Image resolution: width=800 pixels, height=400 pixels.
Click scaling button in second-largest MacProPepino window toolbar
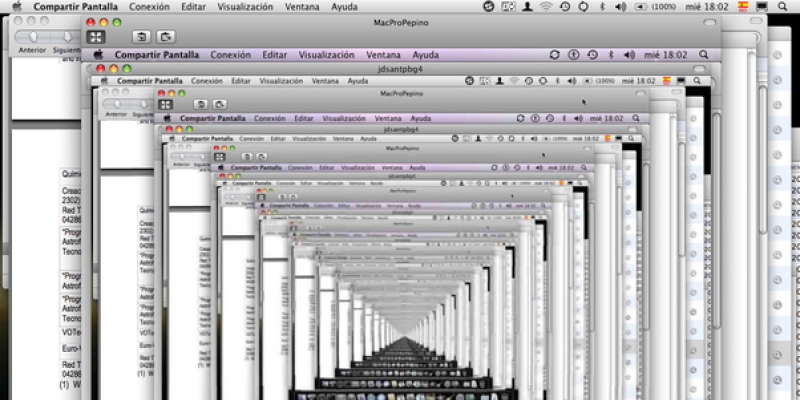tap(165, 105)
